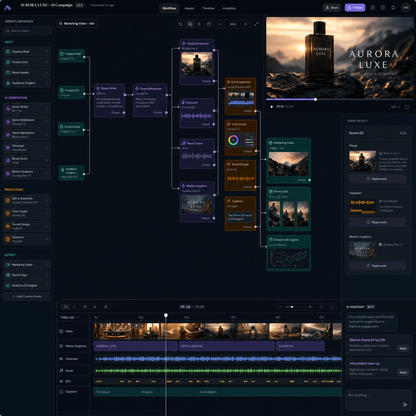Toggle the Video track visibility

[x=61, y=331]
